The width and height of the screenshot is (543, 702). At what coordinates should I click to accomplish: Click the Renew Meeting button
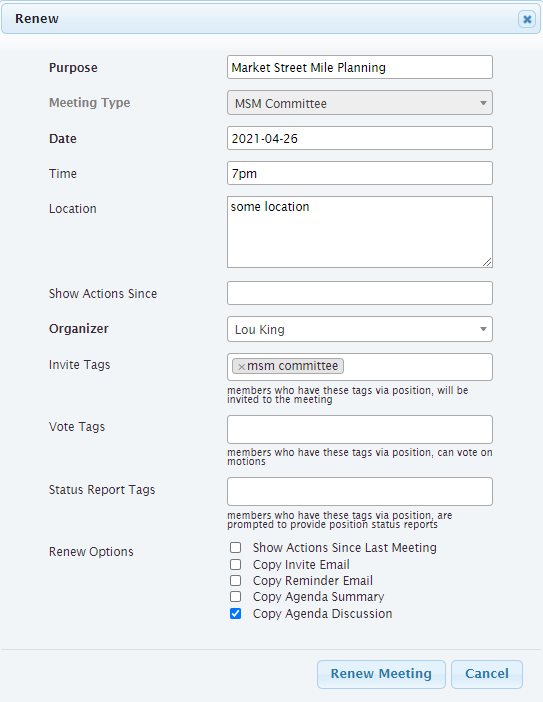point(381,674)
